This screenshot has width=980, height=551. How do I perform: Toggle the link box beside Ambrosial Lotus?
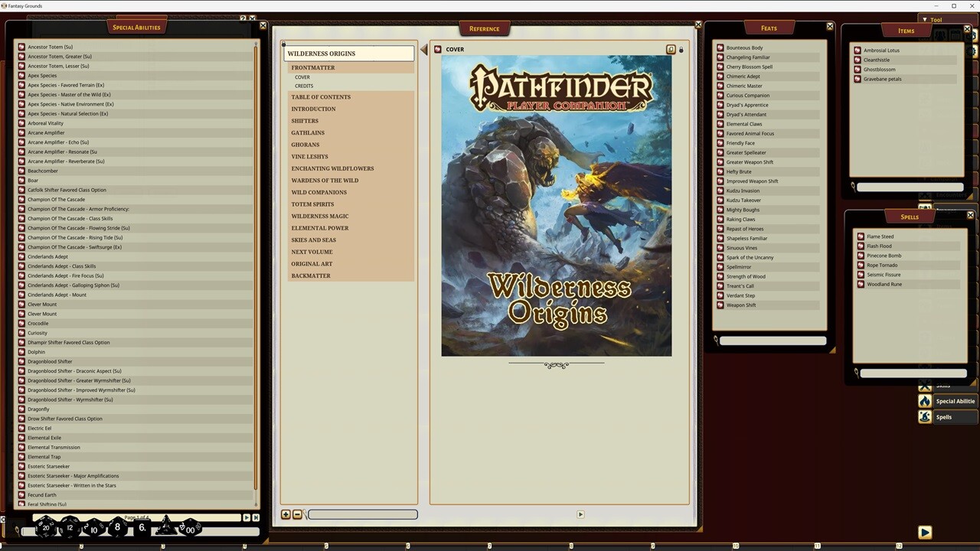tap(857, 50)
